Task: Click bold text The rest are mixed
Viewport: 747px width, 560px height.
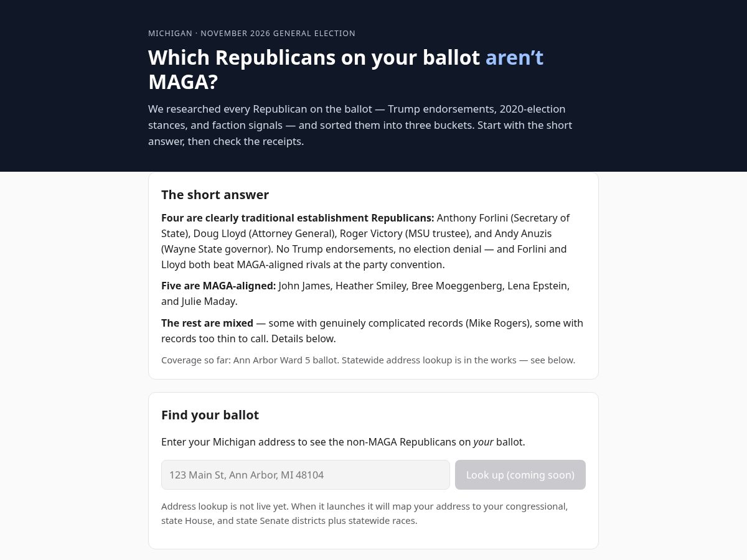Action: tap(207, 323)
